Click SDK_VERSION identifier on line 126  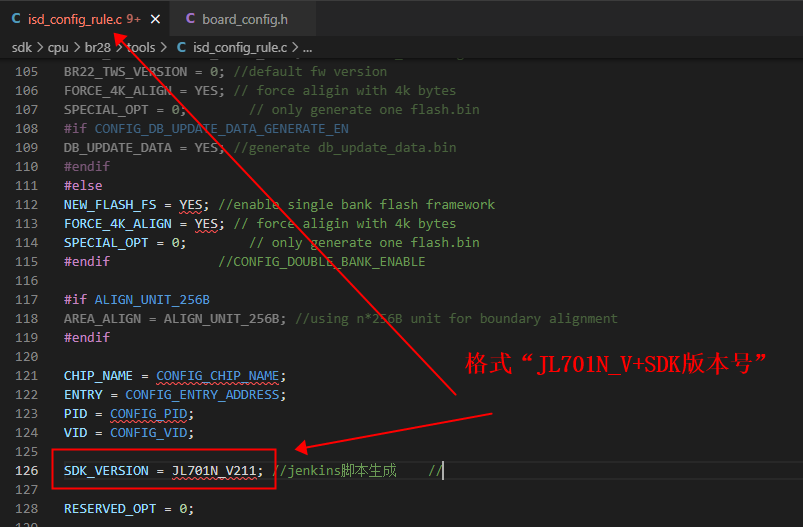(x=106, y=471)
